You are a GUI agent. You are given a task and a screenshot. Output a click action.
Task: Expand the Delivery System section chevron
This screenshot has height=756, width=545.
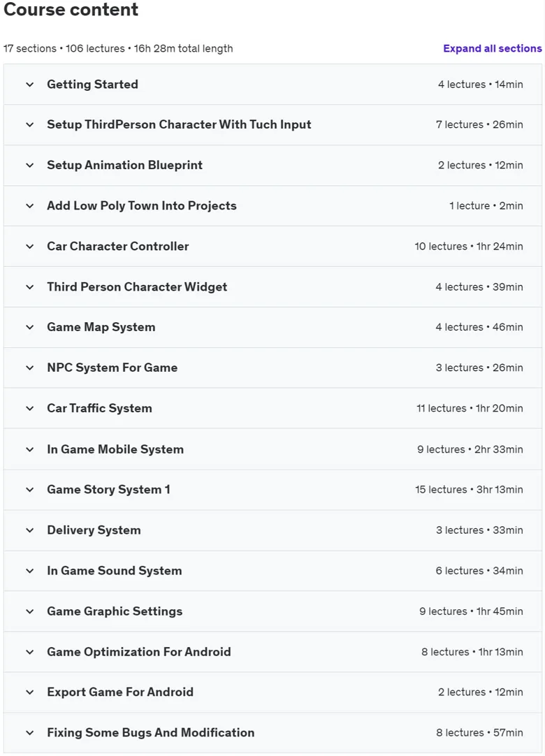30,530
